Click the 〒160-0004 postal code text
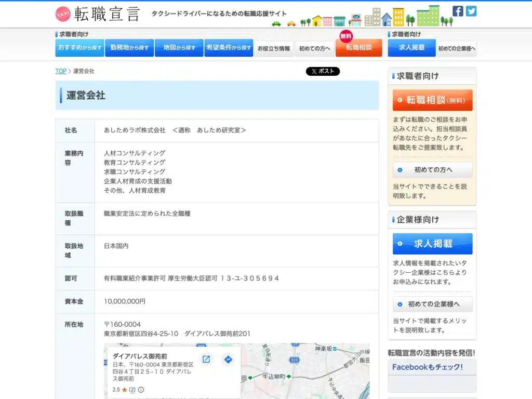Viewport: 532px width, 399px height. point(122,324)
